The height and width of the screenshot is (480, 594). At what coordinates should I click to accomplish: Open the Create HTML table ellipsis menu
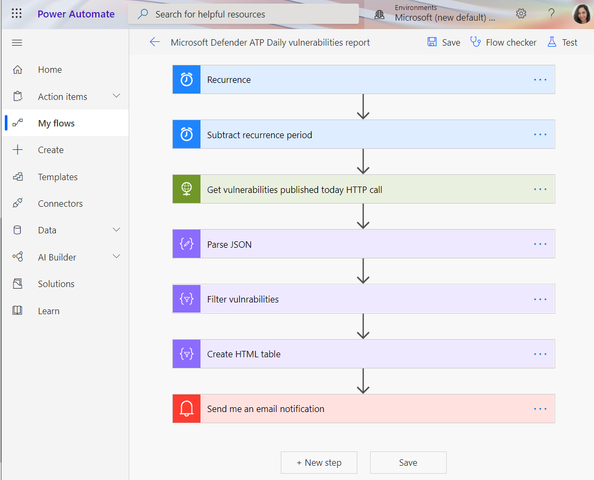point(540,354)
